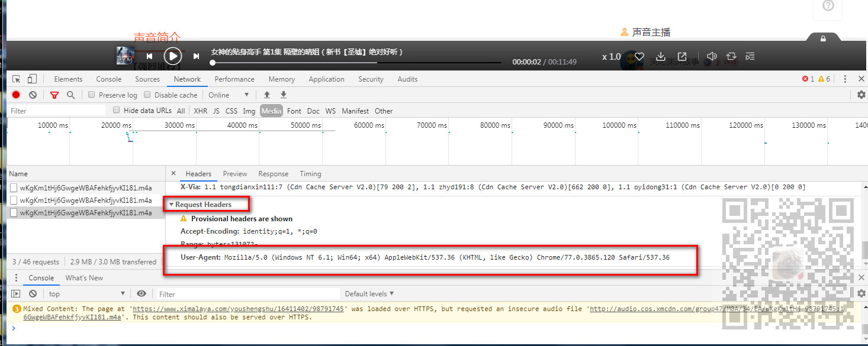868x346 pixels.
Task: Filter requests by JS
Action: (216, 111)
